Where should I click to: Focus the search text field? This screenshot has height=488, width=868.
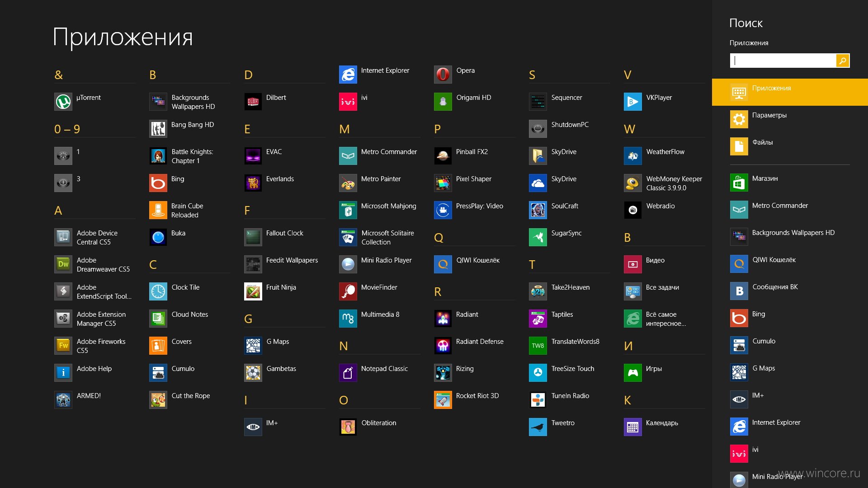(783, 61)
